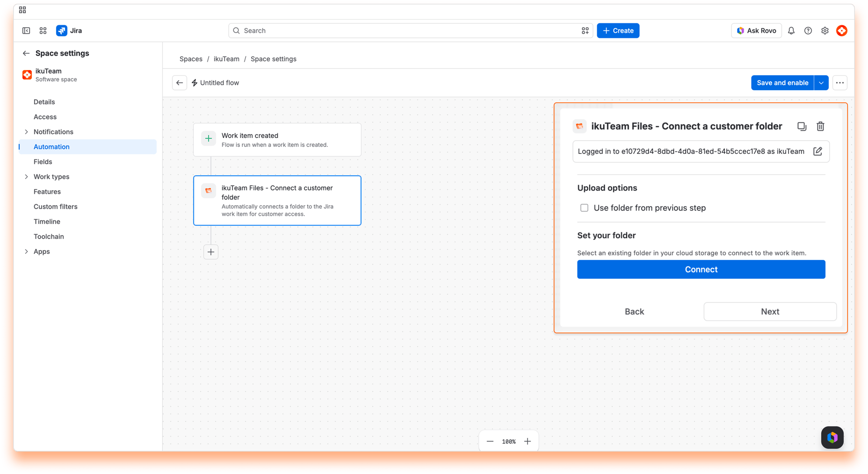This screenshot has width=868, height=474.
Task: Open the more options ellipsis menu
Action: 840,83
